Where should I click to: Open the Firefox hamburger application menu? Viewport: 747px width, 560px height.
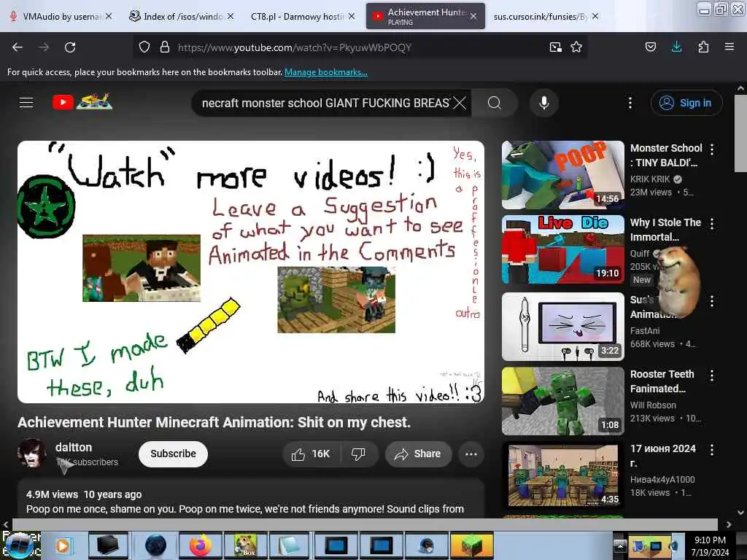(x=729, y=47)
